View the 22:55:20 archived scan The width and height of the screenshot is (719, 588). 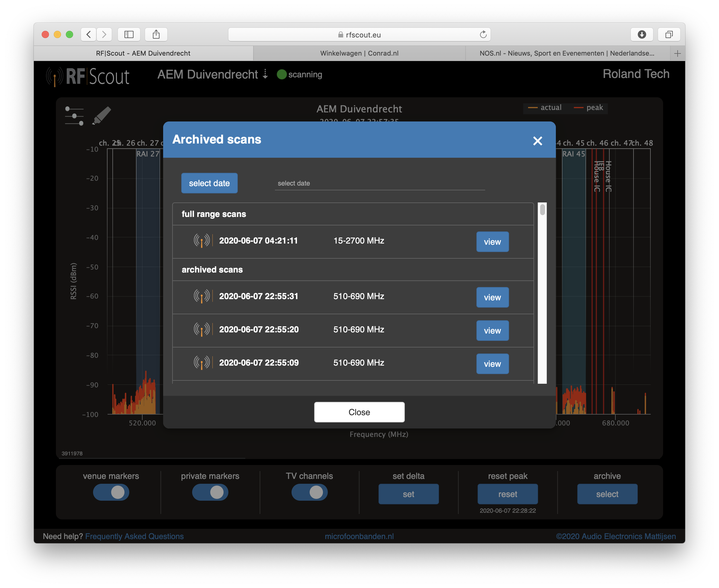492,330
